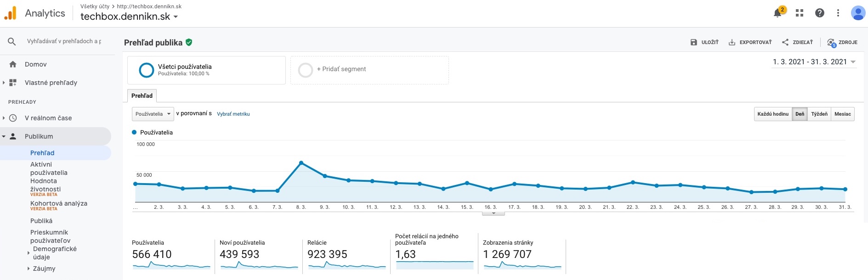Expand the V reálnom čase section

[4, 118]
